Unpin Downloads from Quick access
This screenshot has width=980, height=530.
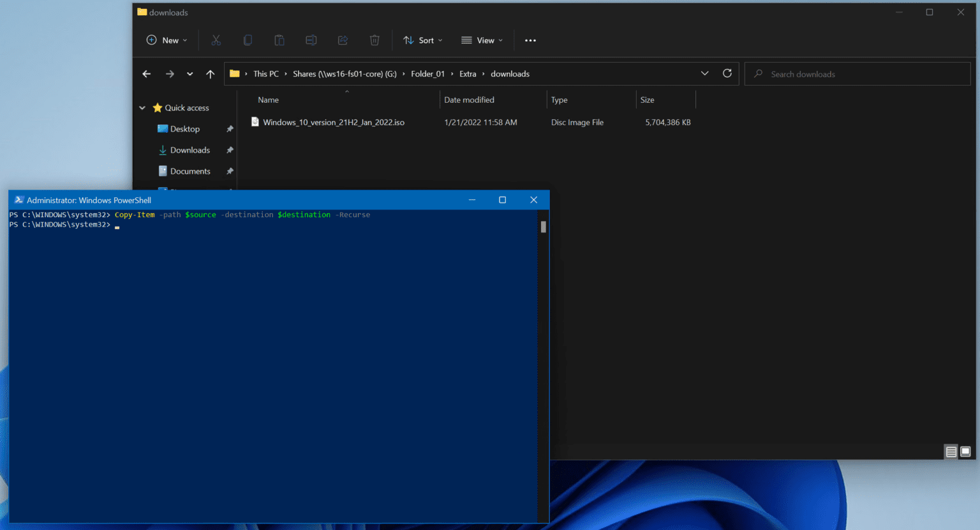(x=230, y=149)
